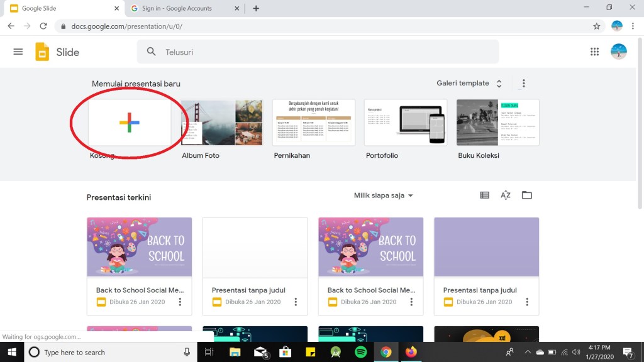The width and height of the screenshot is (644, 362).
Task: Open the Milik siapa saja dropdown
Action: pos(384,195)
